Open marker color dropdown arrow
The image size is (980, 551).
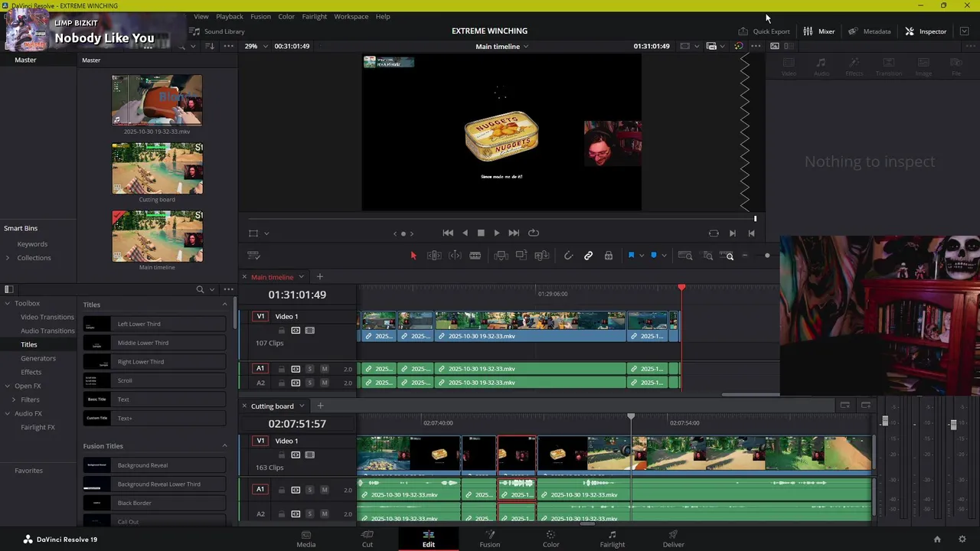(x=664, y=256)
